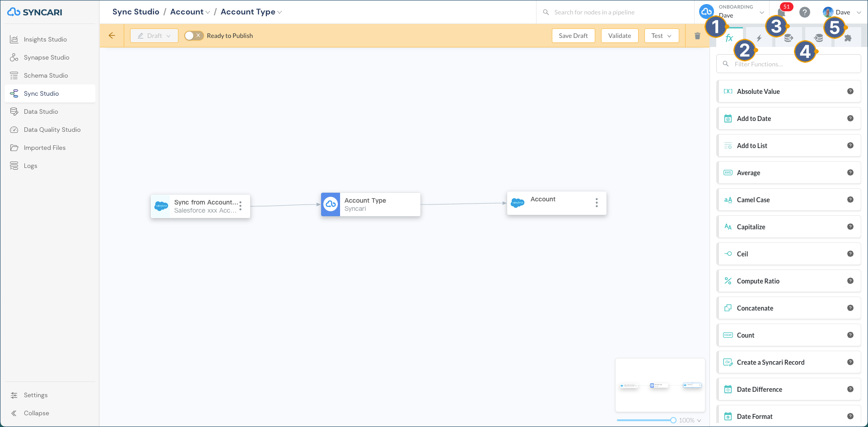868x427 pixels.
Task: Click the Syncari logo
Action: 35,12
